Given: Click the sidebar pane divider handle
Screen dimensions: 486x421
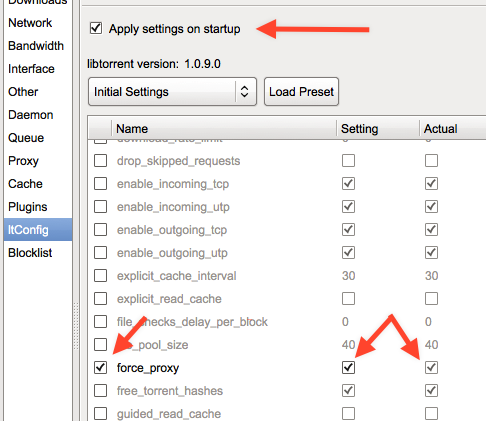Looking at the screenshot, I should 76,326.
